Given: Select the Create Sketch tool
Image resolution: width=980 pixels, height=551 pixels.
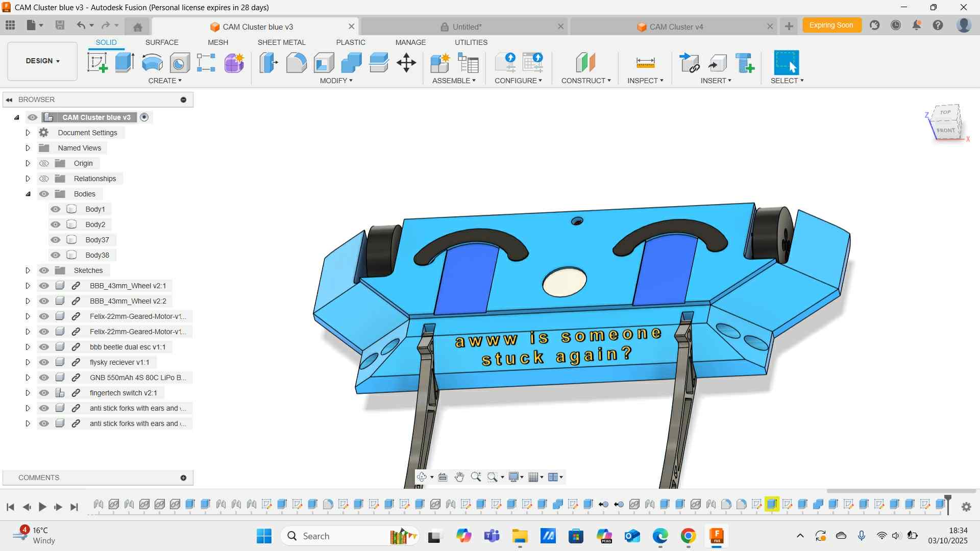Looking at the screenshot, I should tap(97, 63).
